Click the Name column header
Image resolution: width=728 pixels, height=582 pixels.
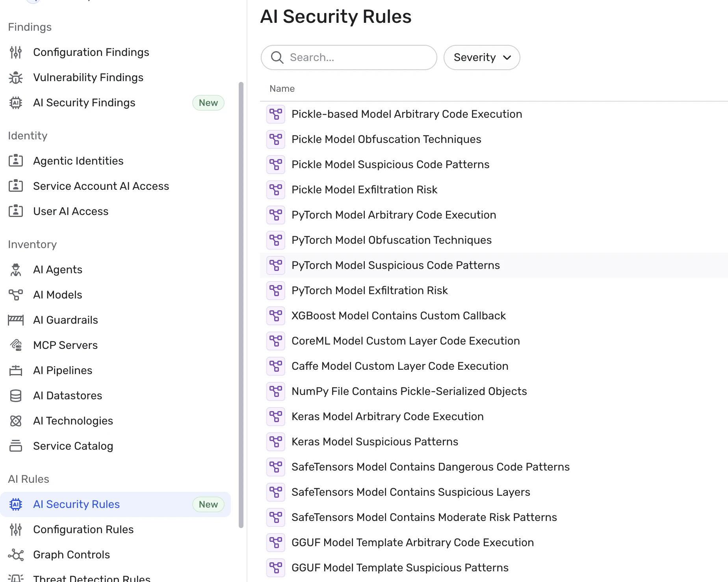click(282, 89)
